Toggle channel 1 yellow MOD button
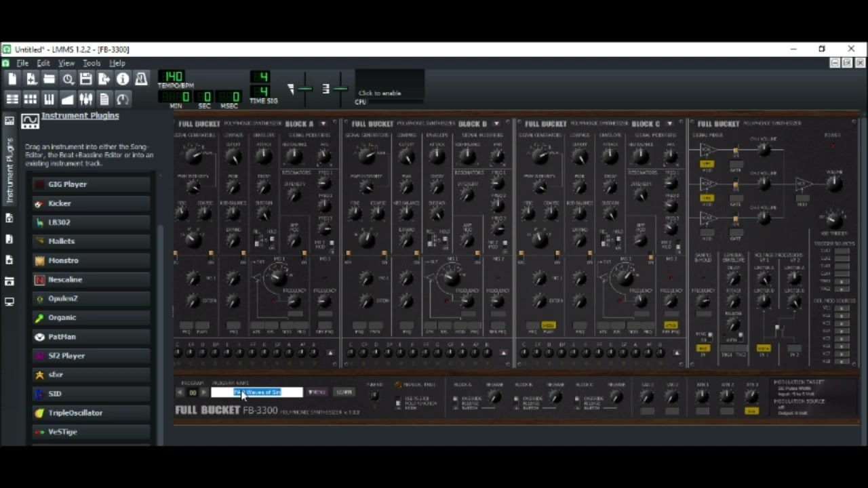The image size is (868, 488). pos(707,164)
